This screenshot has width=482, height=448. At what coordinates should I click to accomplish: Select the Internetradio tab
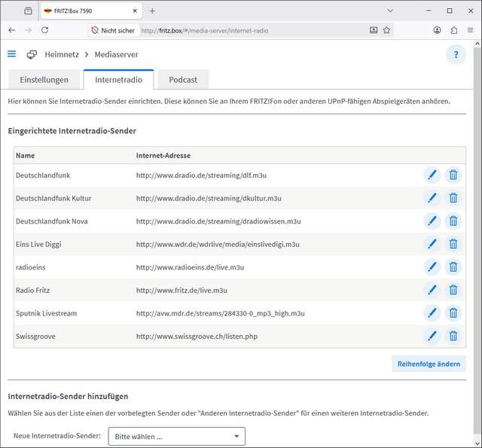118,80
